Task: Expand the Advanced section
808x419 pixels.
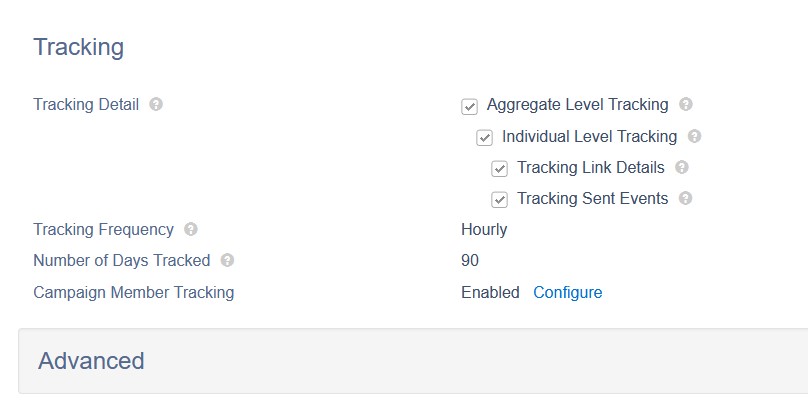Action: (413, 361)
